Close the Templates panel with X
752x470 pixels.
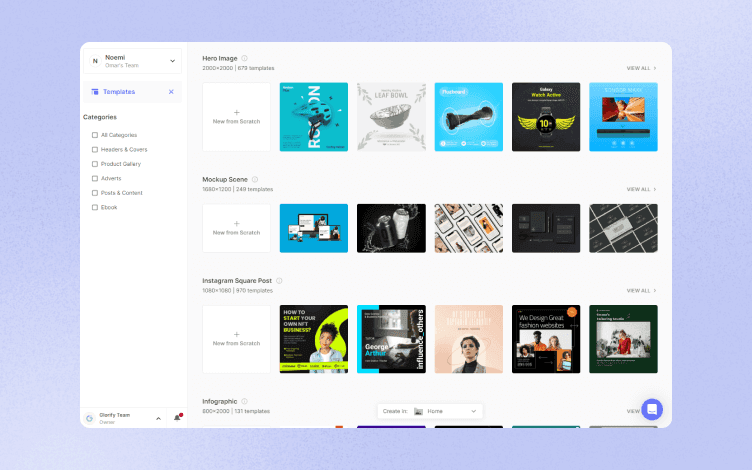pos(171,92)
